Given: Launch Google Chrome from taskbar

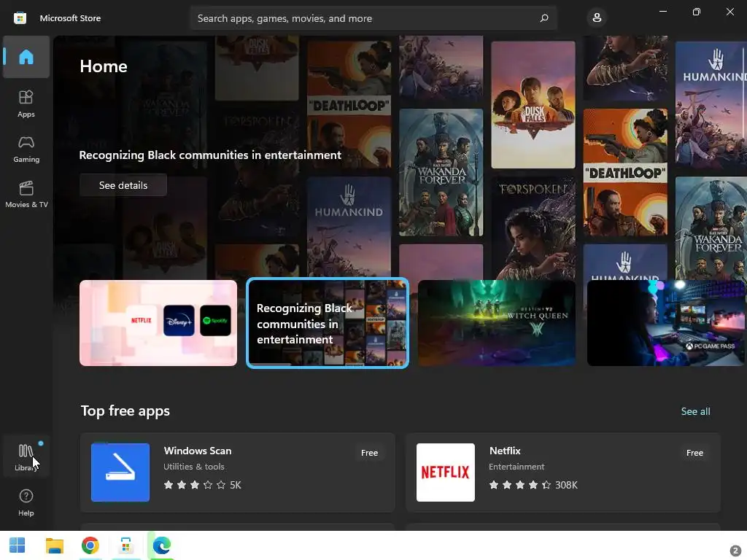Looking at the screenshot, I should point(90,545).
